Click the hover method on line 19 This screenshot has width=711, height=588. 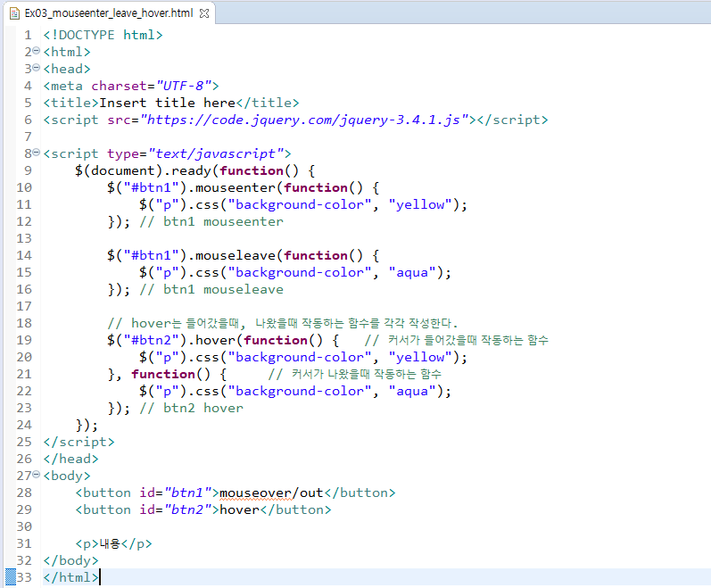coord(215,340)
